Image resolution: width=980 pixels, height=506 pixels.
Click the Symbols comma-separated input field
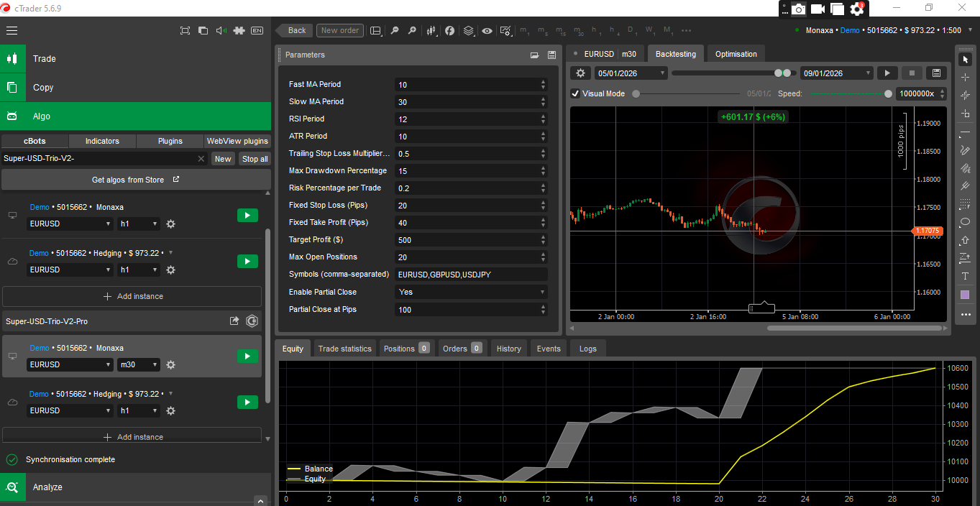pyautogui.click(x=471, y=275)
